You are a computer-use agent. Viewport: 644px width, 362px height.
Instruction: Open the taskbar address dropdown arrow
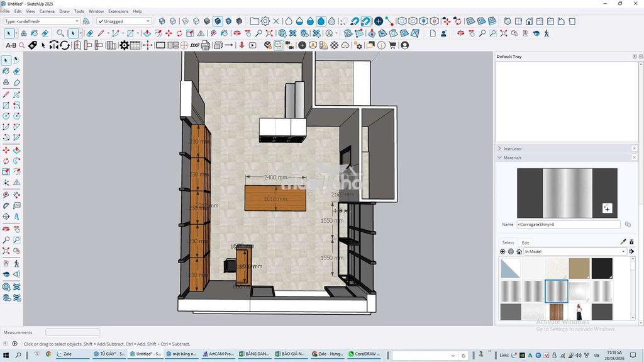453,356
